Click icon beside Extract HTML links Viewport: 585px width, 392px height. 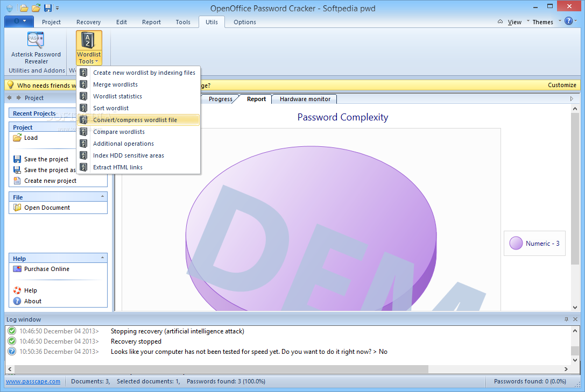click(83, 167)
